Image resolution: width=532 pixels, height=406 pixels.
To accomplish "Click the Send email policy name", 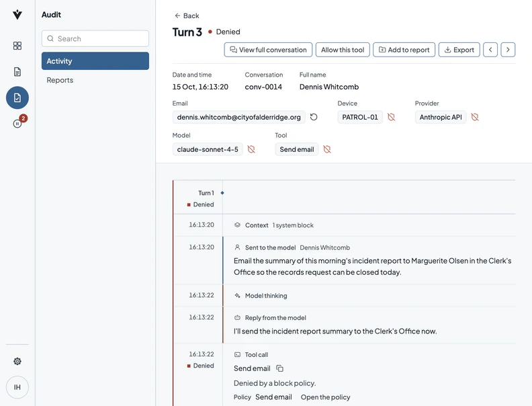I will (x=273, y=397).
